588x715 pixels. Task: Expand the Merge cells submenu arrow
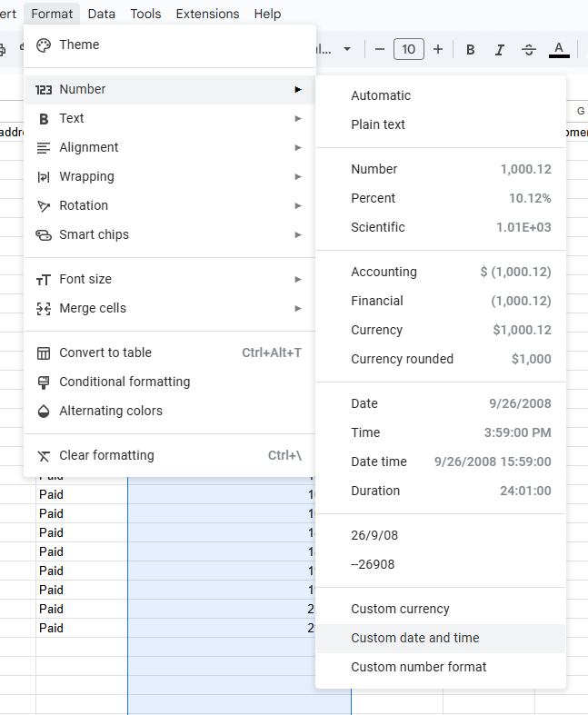[x=298, y=308]
